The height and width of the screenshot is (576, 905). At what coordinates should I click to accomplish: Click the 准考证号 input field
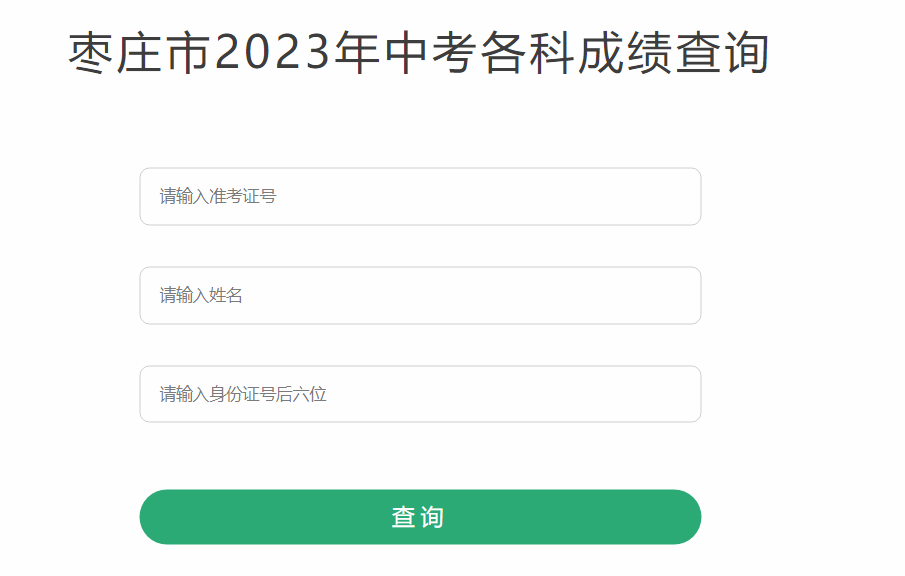420,197
